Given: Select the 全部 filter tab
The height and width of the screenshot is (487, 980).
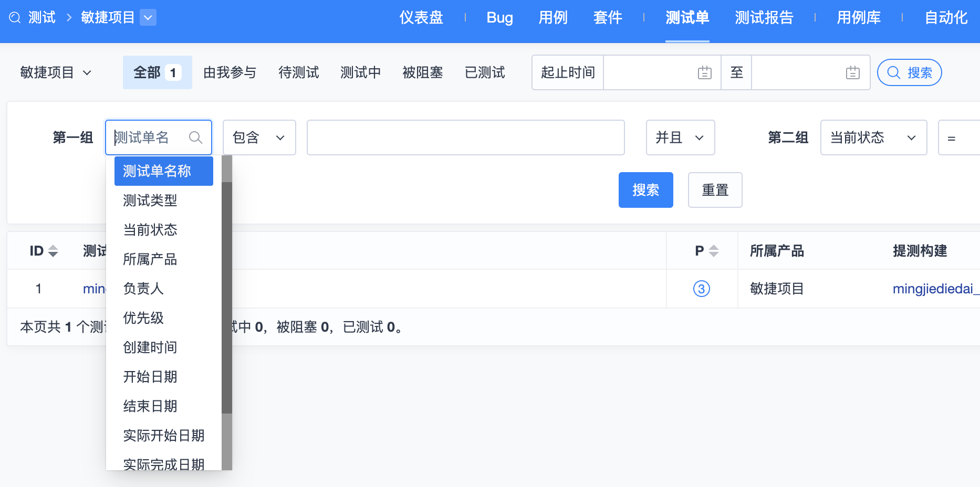Looking at the screenshot, I should tap(158, 72).
